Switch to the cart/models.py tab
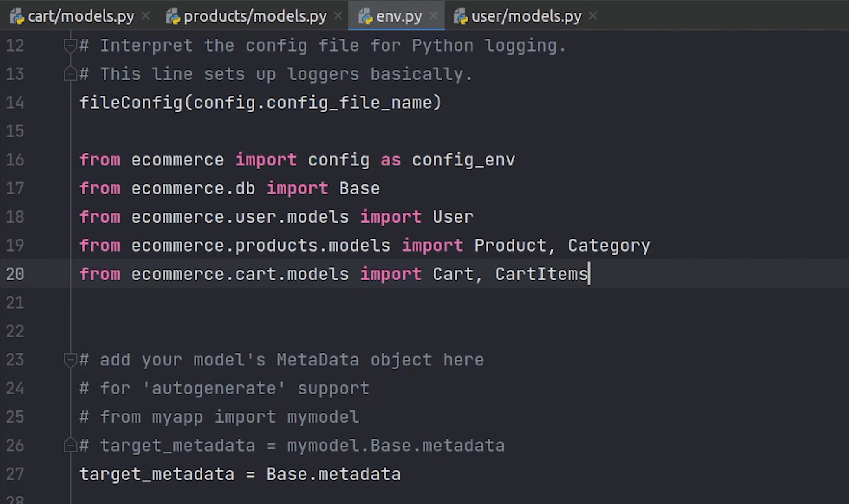The height and width of the screenshot is (504, 849). [x=81, y=16]
